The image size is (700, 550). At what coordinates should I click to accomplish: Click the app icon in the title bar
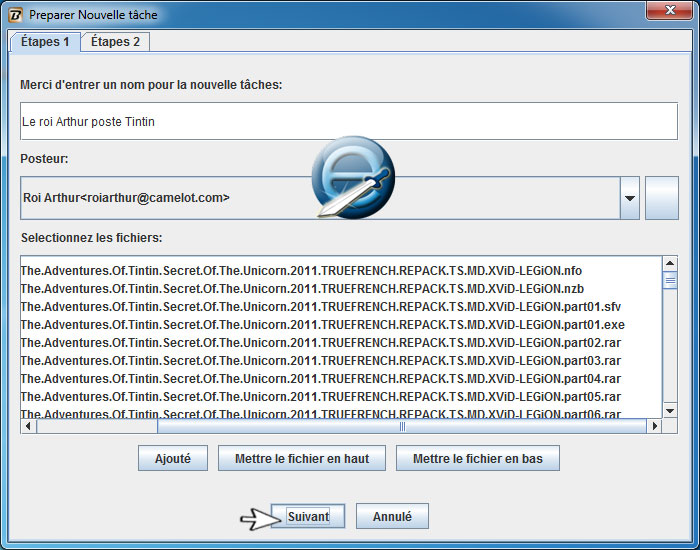[15, 14]
